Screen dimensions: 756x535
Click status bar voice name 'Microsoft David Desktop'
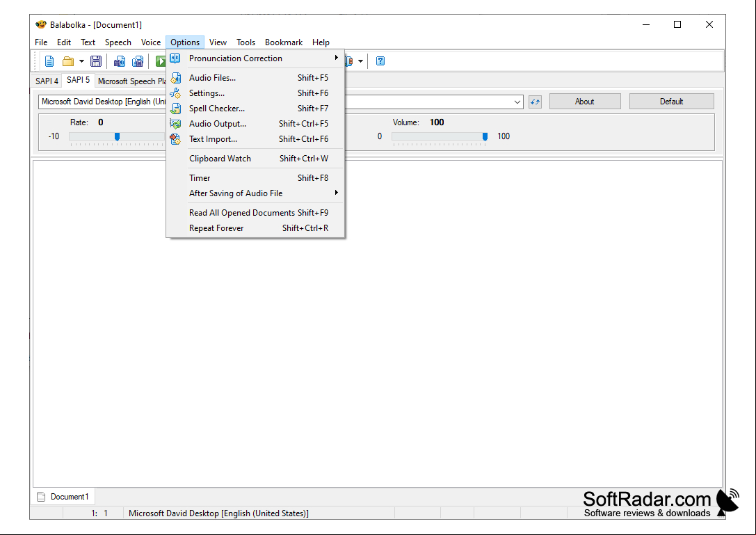(218, 513)
